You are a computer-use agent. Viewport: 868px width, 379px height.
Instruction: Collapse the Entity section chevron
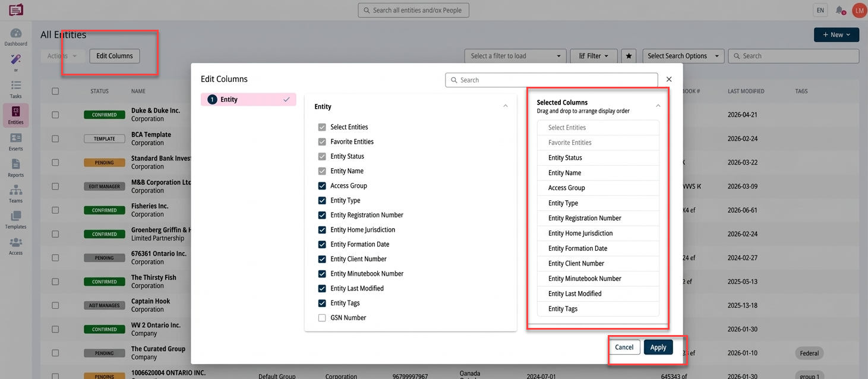point(506,106)
